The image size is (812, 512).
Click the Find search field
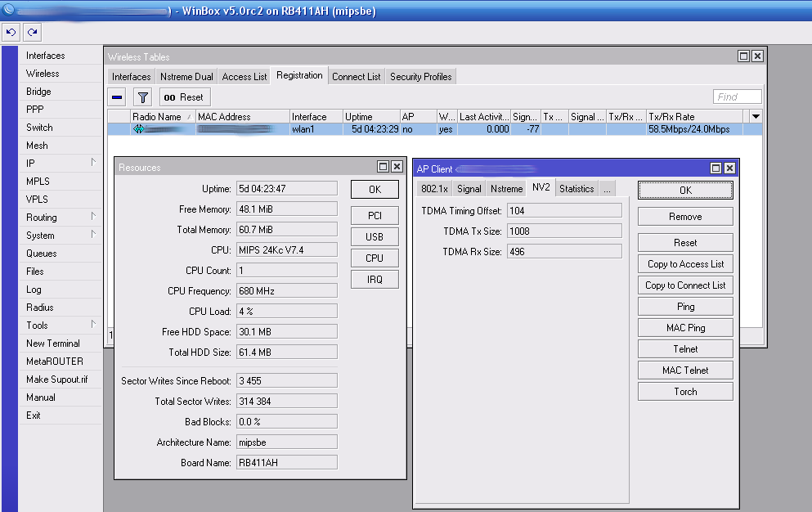point(737,97)
